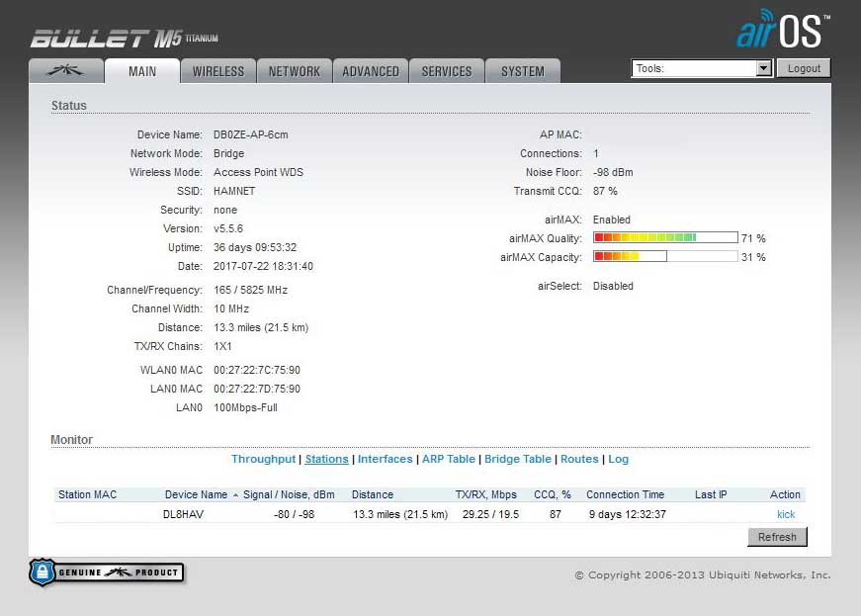Click the Refresh button
Viewport: 861px width, 616px height.
pos(777,537)
